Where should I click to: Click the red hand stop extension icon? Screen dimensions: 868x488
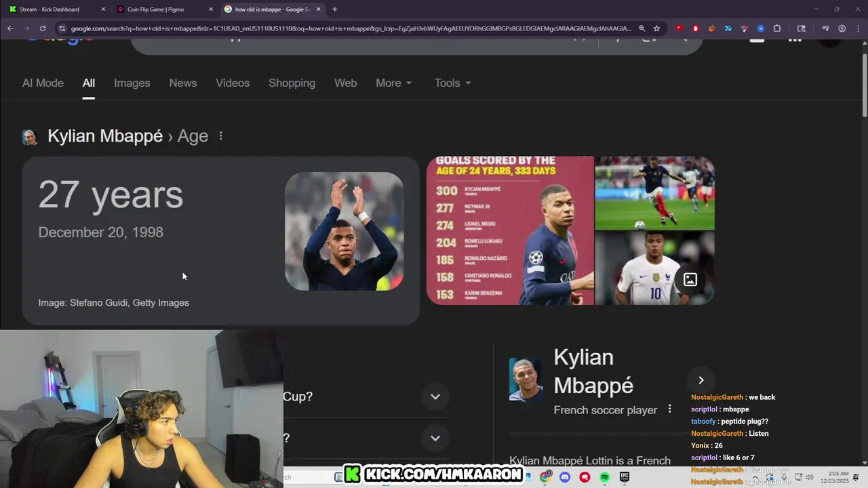click(x=695, y=28)
